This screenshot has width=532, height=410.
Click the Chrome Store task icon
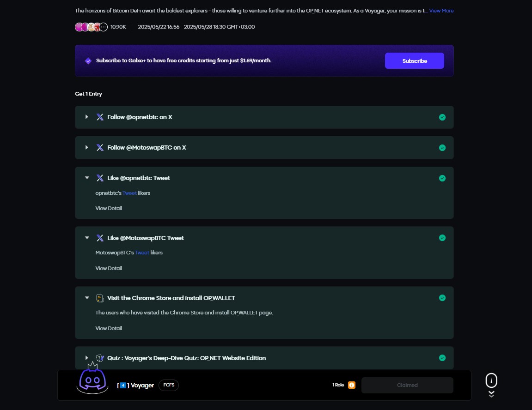pos(100,298)
